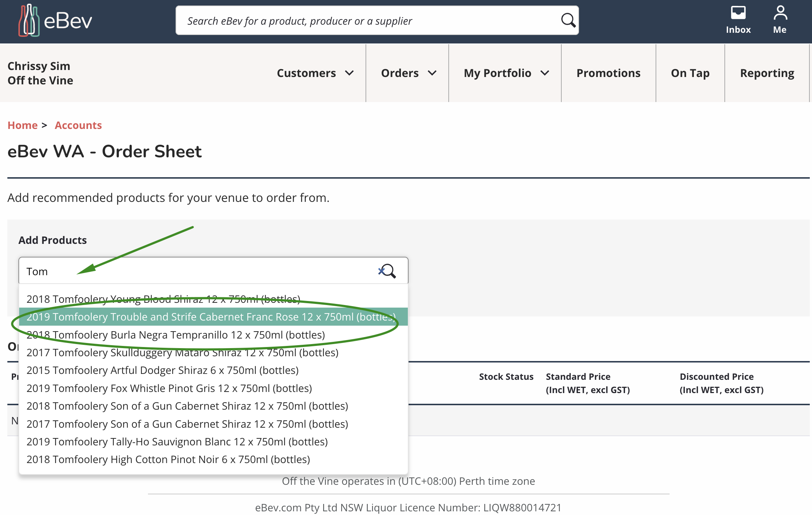Focus the eBev product search field
The image size is (812, 515).
(x=368, y=21)
